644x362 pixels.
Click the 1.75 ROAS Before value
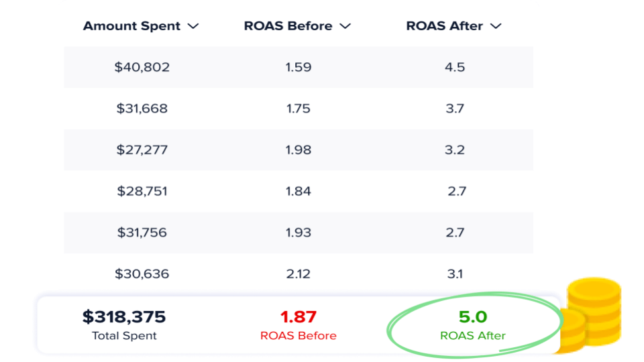tap(298, 109)
